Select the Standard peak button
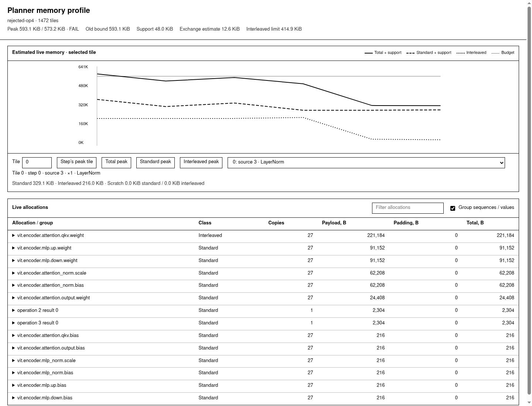This screenshot has width=532, height=406. pyautogui.click(x=156, y=162)
